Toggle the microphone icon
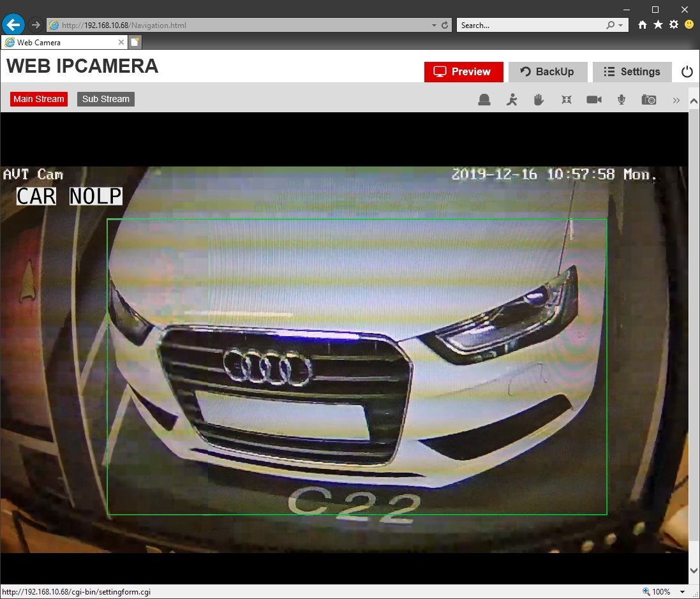The height and width of the screenshot is (599, 700). click(x=621, y=100)
